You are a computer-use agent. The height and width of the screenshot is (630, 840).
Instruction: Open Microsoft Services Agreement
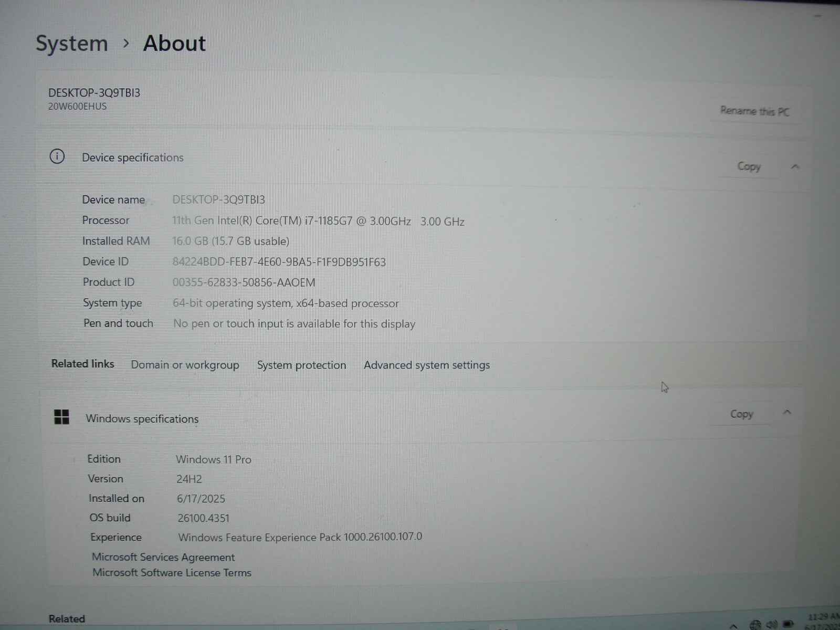pos(163,556)
